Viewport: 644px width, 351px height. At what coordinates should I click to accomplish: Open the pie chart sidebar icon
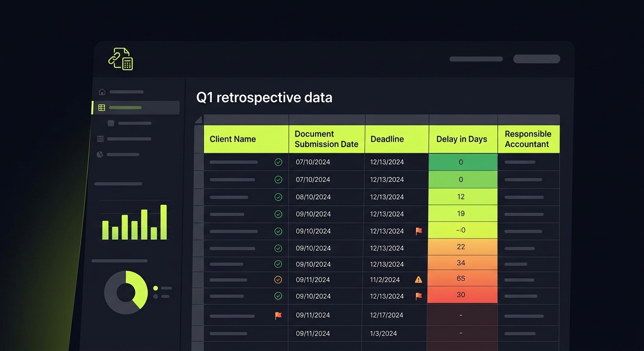[x=100, y=154]
